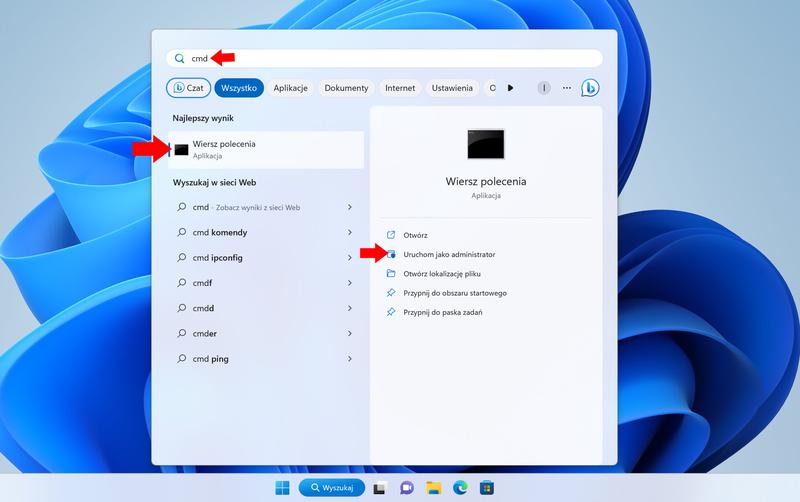This screenshot has height=502, width=800.
Task: Click the Task View icon on the taskbar
Action: click(380, 488)
